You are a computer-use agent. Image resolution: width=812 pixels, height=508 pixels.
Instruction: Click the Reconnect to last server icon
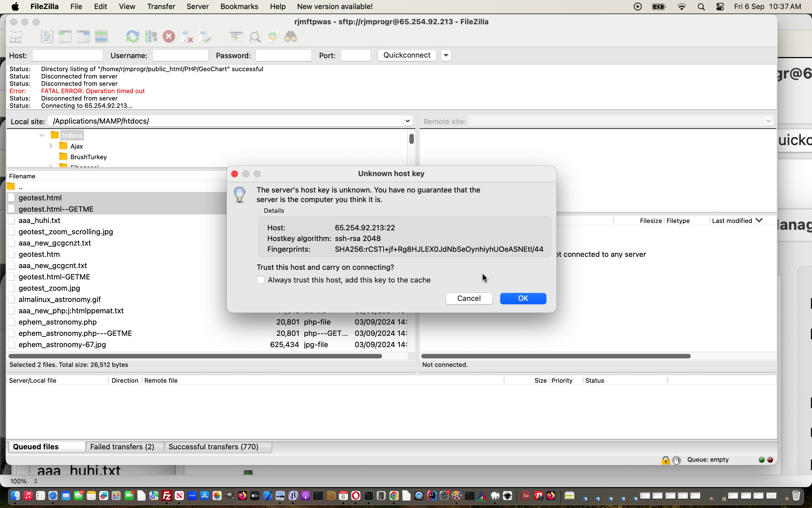[205, 37]
